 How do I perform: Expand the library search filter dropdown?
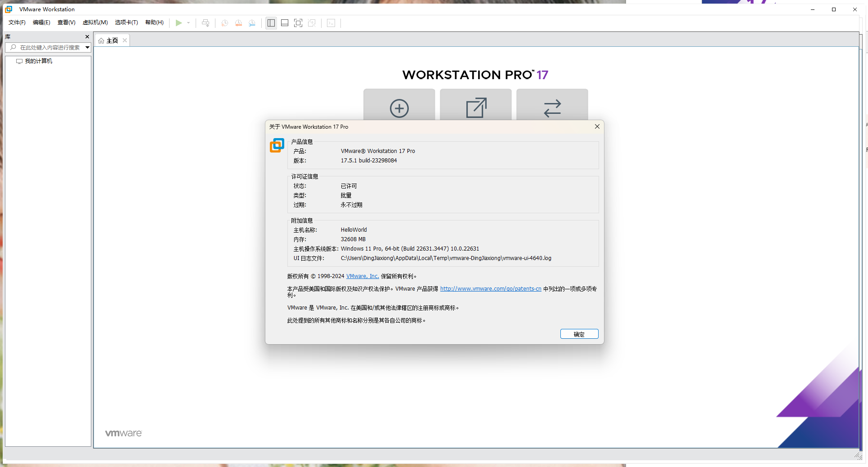pos(87,47)
